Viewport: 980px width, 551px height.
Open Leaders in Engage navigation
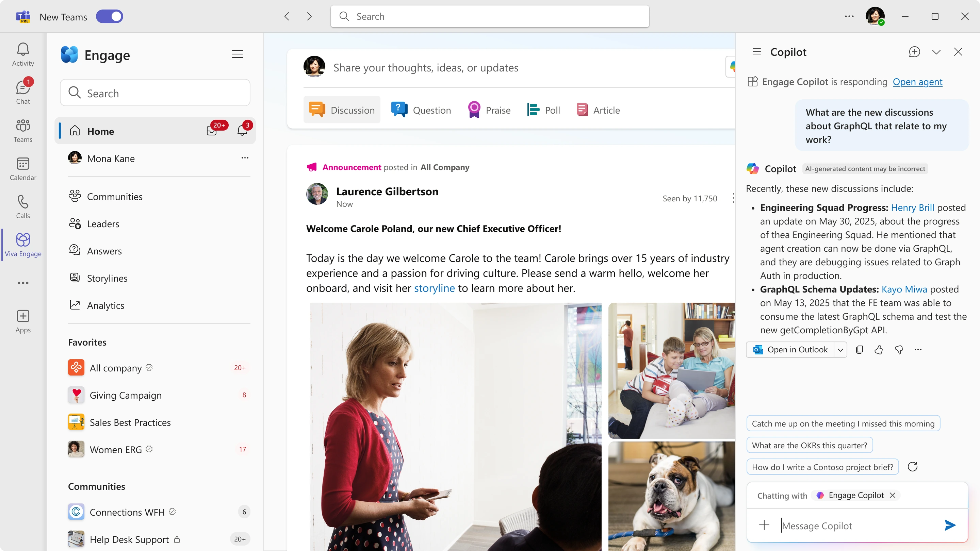tap(94, 224)
